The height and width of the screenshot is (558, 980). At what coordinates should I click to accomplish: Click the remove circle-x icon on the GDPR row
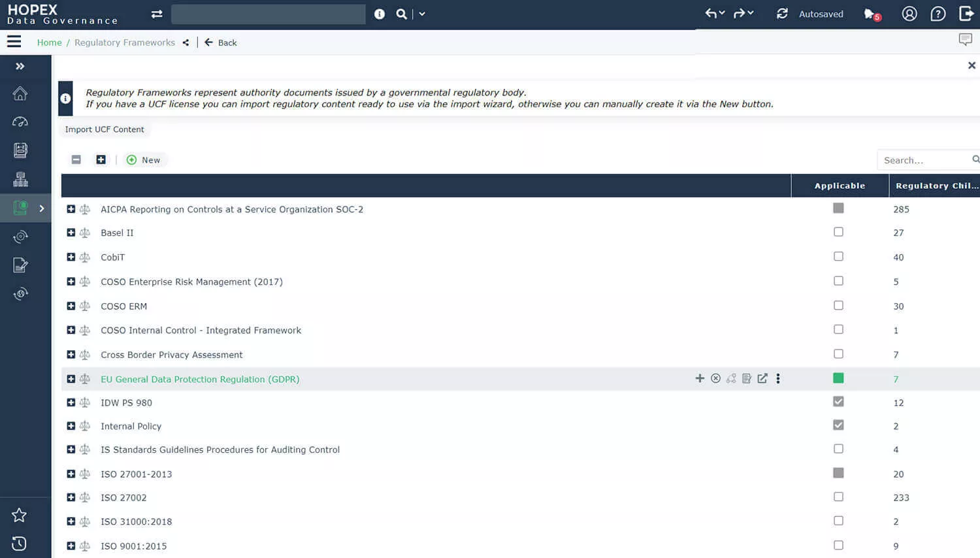click(715, 378)
